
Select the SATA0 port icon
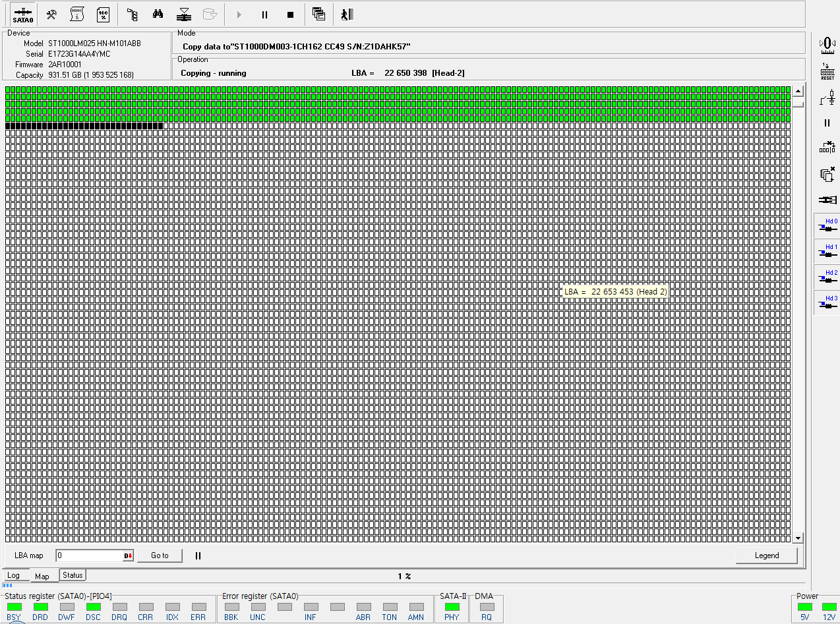click(23, 14)
